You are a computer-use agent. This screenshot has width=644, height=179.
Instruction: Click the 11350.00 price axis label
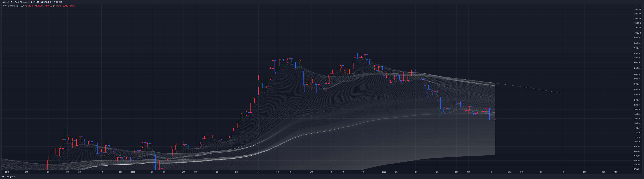(x=637, y=137)
